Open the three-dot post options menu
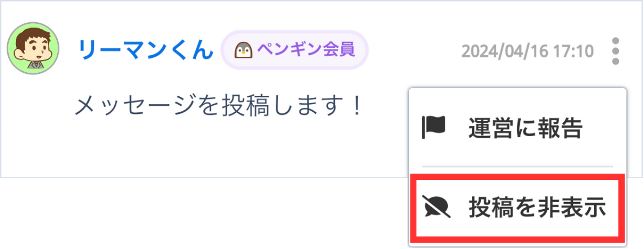The width and height of the screenshot is (644, 249). point(615,51)
